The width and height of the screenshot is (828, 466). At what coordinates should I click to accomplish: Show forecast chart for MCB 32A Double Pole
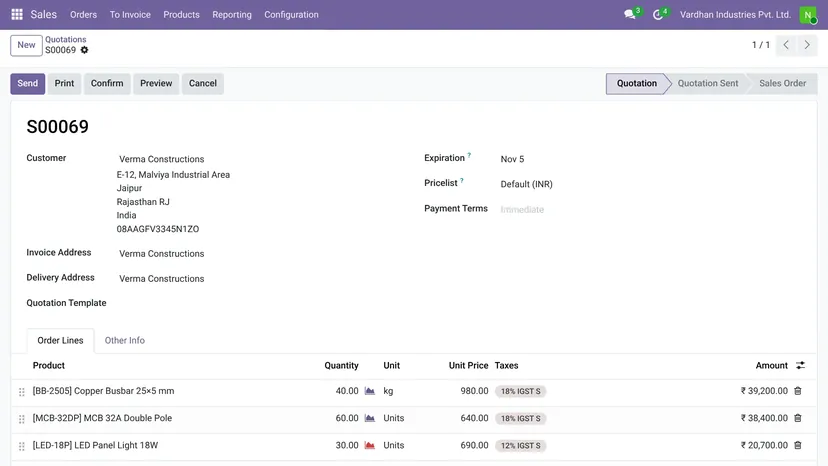[x=370, y=418]
